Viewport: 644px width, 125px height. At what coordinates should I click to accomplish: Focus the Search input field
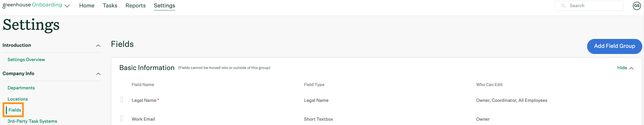tap(589, 6)
